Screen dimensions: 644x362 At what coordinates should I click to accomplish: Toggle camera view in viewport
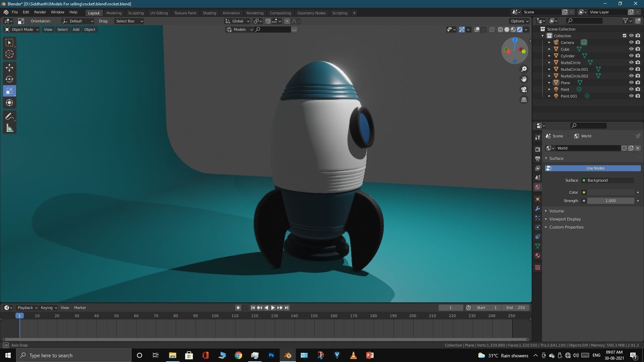point(524,89)
